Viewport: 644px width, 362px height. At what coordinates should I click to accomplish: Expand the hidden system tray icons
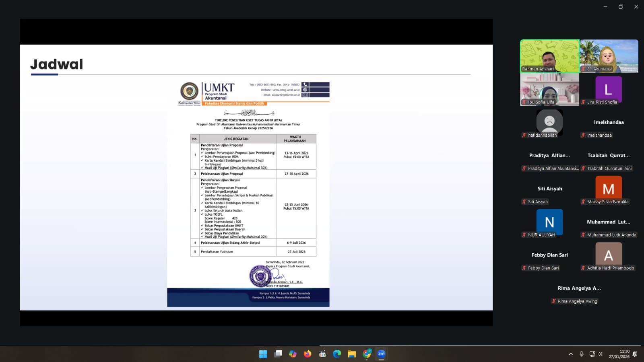click(x=570, y=354)
